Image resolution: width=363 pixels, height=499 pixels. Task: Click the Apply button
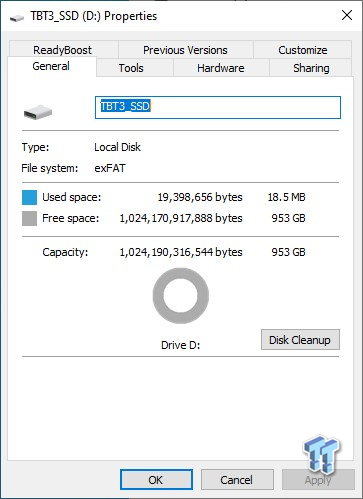(x=318, y=480)
